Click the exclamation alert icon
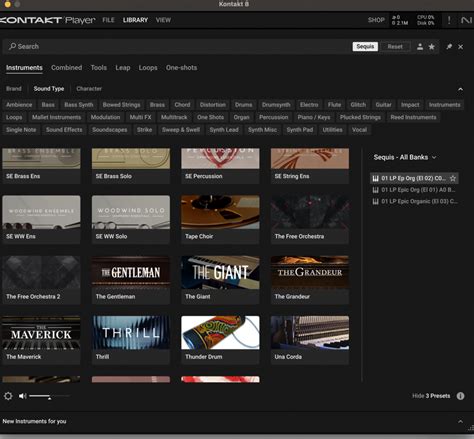The image size is (474, 439). pyautogui.click(x=449, y=20)
